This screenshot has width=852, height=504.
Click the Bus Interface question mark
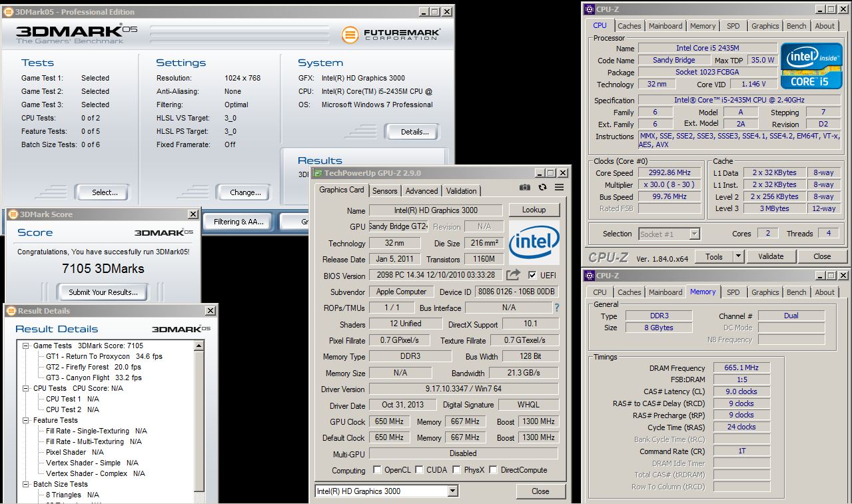click(557, 308)
